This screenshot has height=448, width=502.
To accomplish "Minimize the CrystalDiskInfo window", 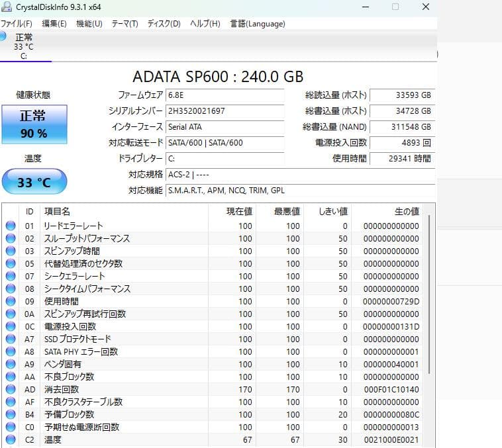I will pyautogui.click(x=366, y=7).
